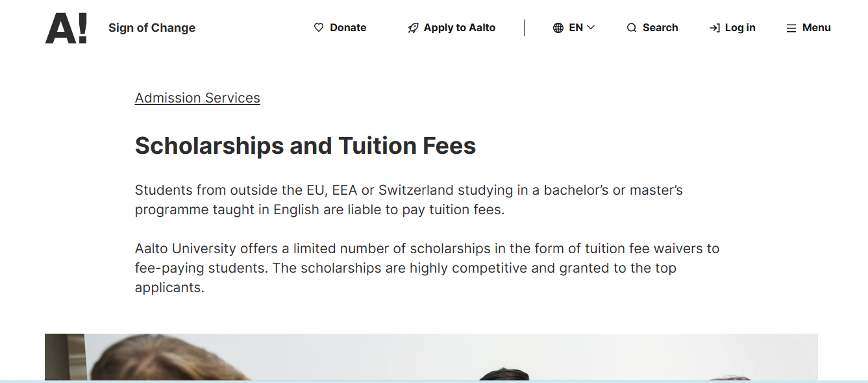Open the Admission Services link

click(197, 97)
